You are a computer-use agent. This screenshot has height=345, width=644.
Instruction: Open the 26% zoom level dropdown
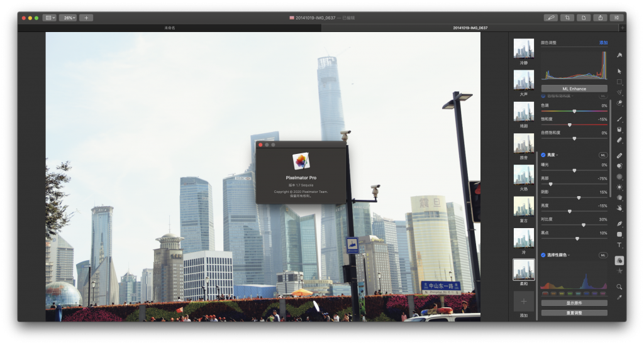coord(68,18)
